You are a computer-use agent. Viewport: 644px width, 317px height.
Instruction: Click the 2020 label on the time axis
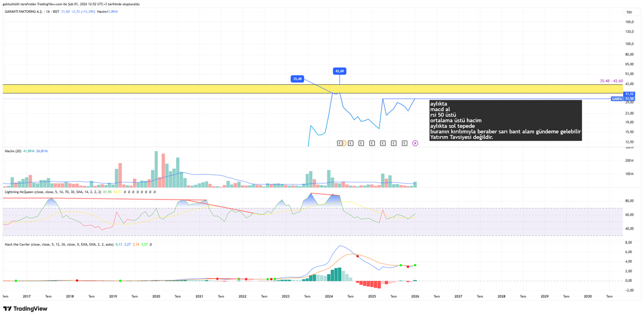[x=156, y=296]
